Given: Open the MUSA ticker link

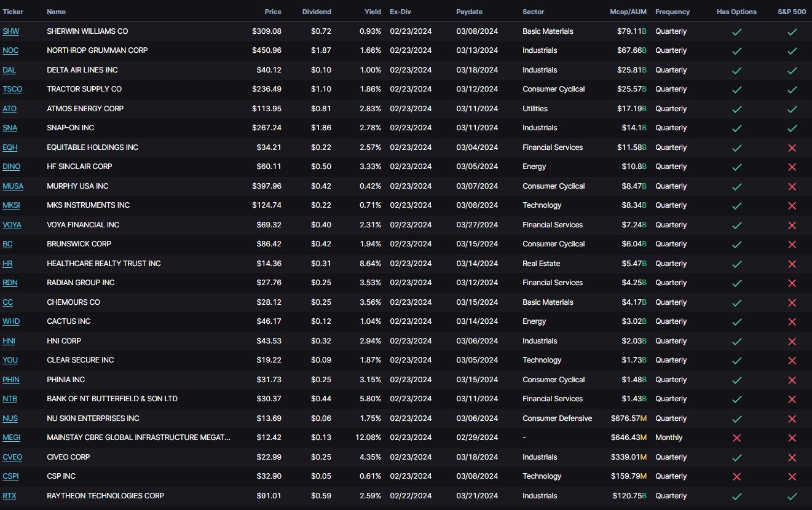Looking at the screenshot, I should tap(13, 186).
